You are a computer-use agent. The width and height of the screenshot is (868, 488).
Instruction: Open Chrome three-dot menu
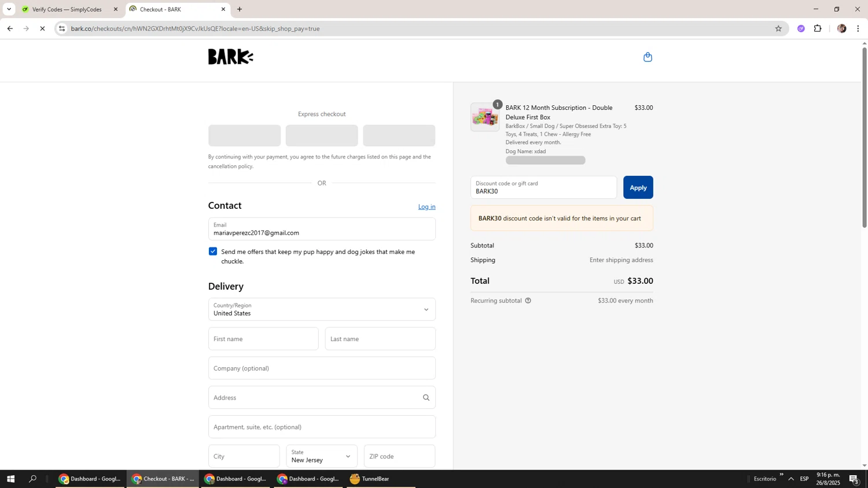pyautogui.click(x=858, y=28)
